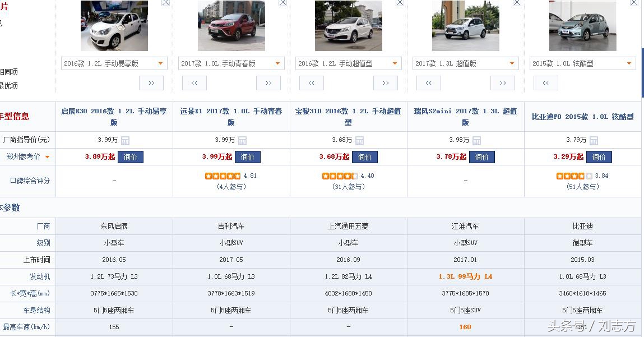
Task: Open the red 远景X1 car photo
Action: [x=231, y=25]
